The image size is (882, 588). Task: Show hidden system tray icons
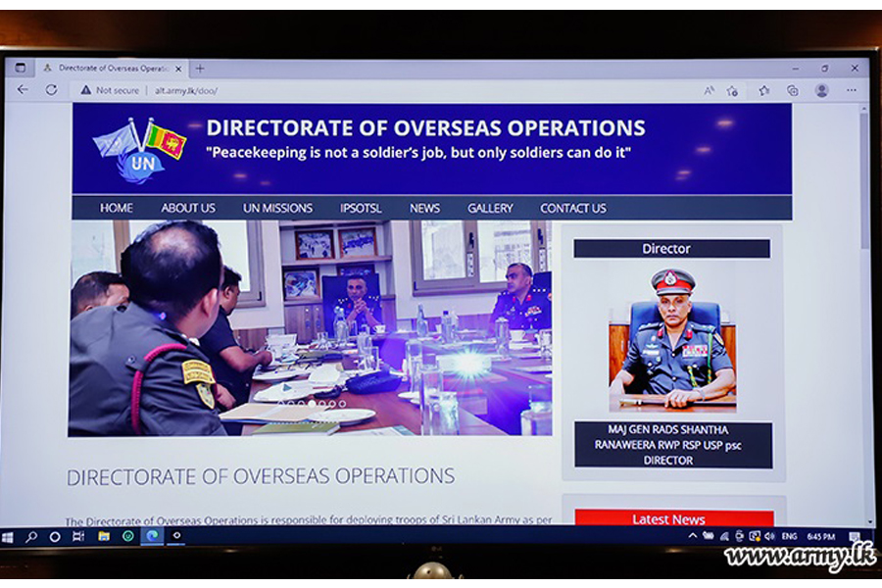tap(693, 536)
